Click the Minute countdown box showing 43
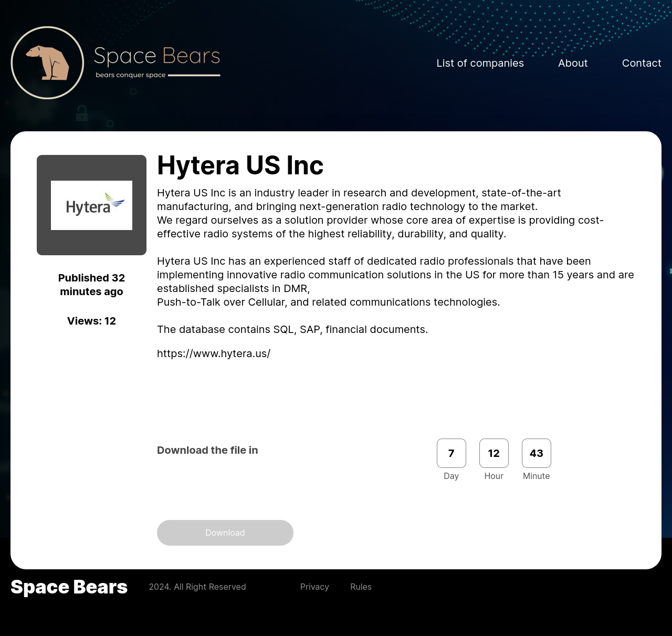This screenshot has height=636, width=672. point(536,453)
